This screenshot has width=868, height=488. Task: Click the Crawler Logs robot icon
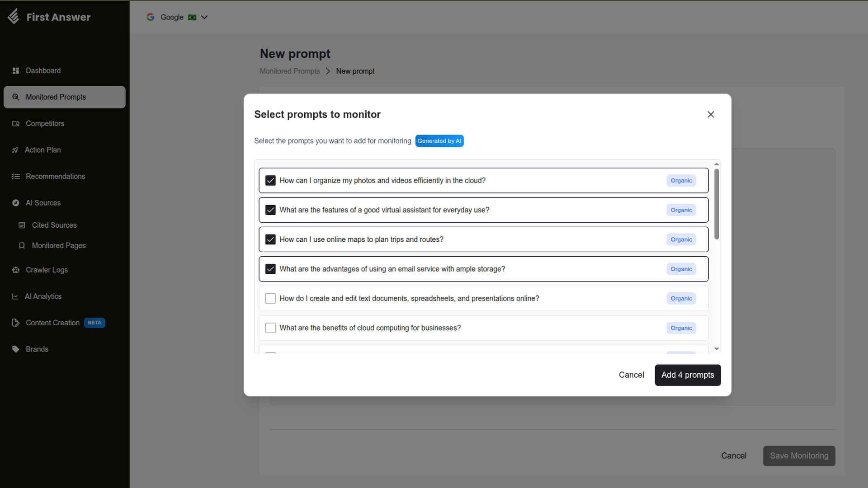(x=16, y=270)
